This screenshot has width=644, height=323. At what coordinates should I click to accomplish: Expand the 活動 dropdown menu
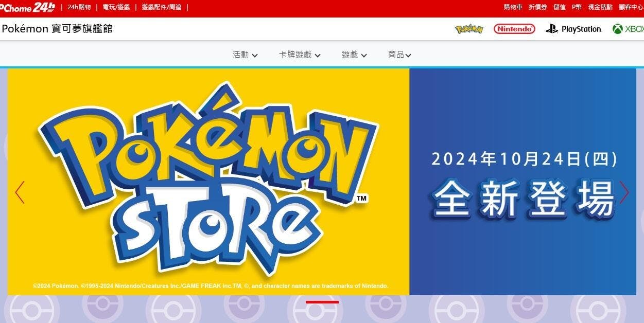coord(245,55)
